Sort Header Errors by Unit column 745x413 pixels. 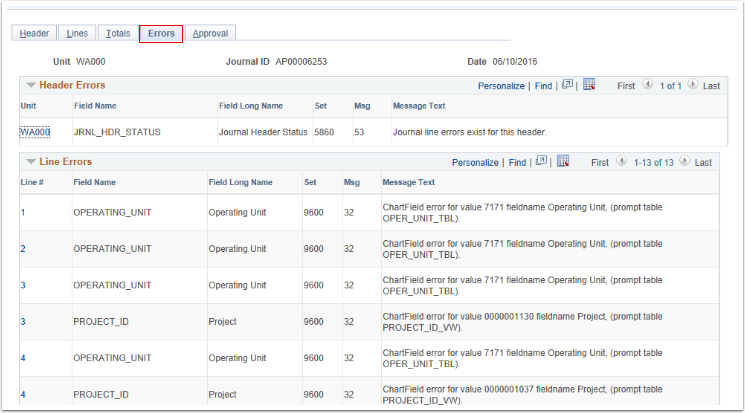28,106
